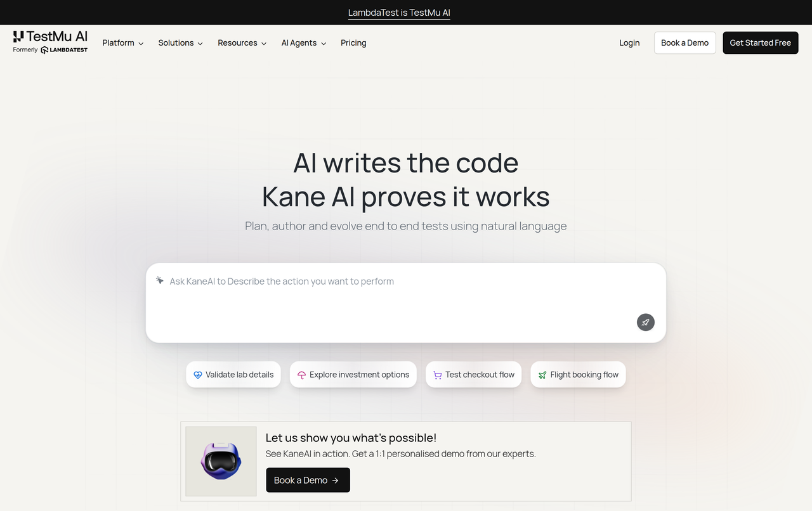The width and height of the screenshot is (812, 511).
Task: Click the plane icon on Flight booking flow
Action: (x=542, y=375)
